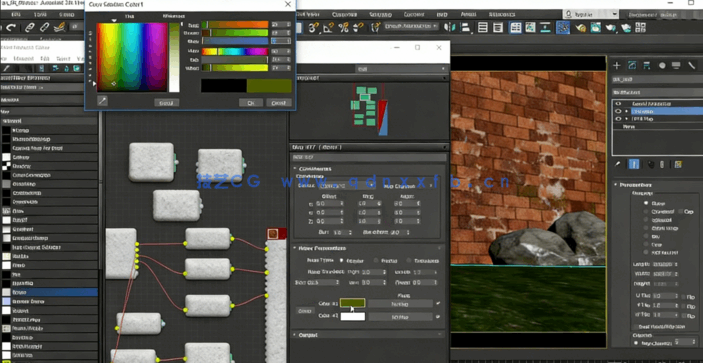Select the Unlink Selection tool
703x363 pixels.
tap(44, 28)
